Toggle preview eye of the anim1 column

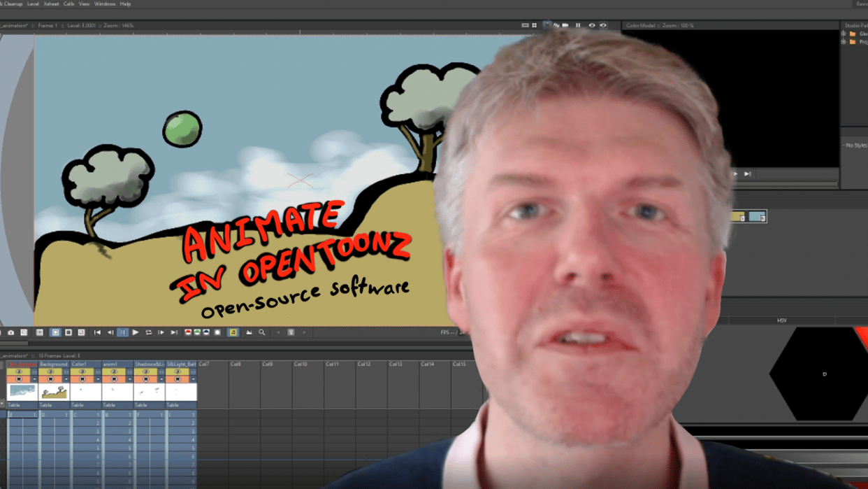coord(114,371)
